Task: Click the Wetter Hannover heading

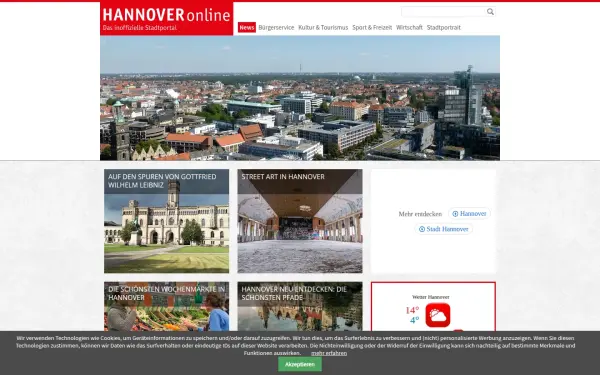Action: [x=430, y=297]
